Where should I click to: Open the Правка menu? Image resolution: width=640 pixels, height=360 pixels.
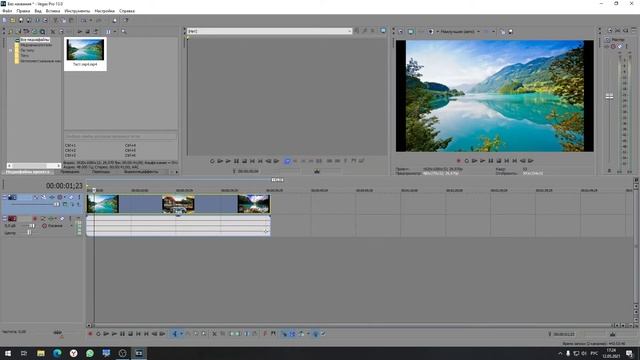23,11
